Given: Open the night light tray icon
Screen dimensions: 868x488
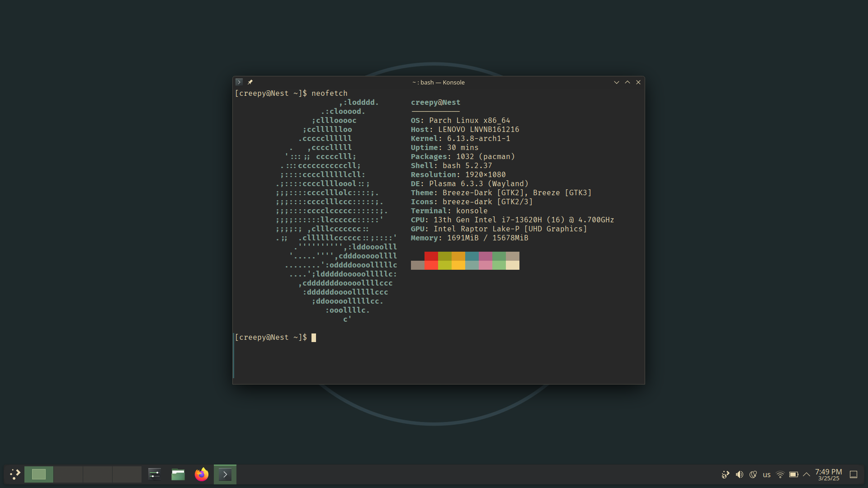Looking at the screenshot, I should pos(753,474).
